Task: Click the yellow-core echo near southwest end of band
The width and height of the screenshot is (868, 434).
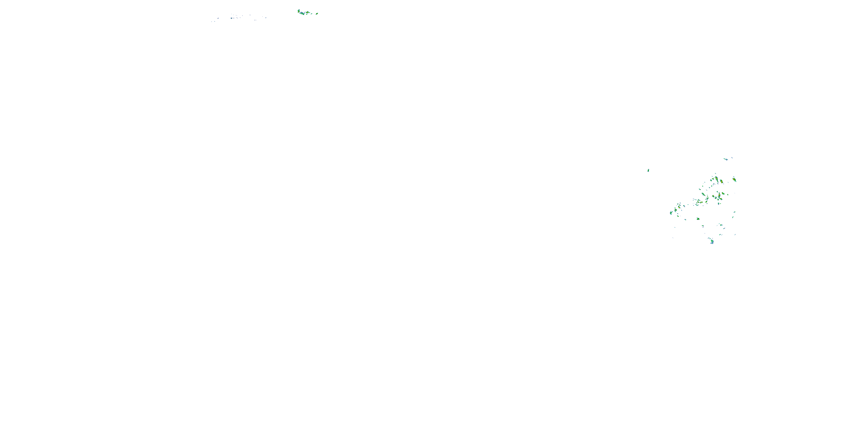Action: click(x=679, y=207)
